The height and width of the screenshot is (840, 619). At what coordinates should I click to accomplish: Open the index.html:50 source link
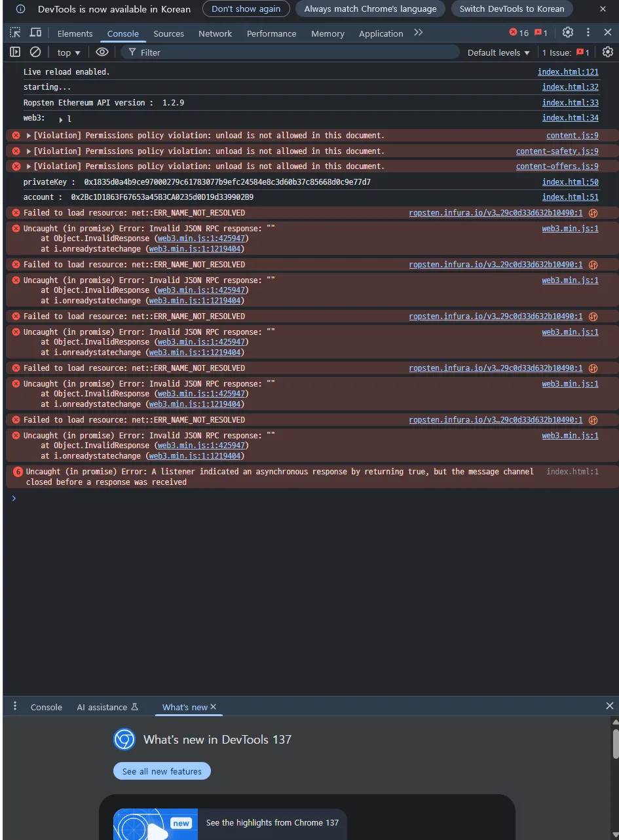(x=570, y=182)
